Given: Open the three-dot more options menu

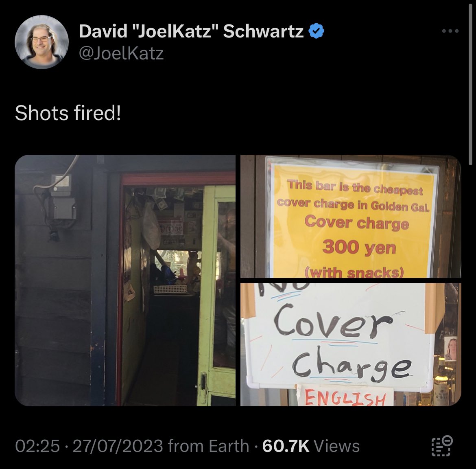Looking at the screenshot, I should tap(450, 31).
